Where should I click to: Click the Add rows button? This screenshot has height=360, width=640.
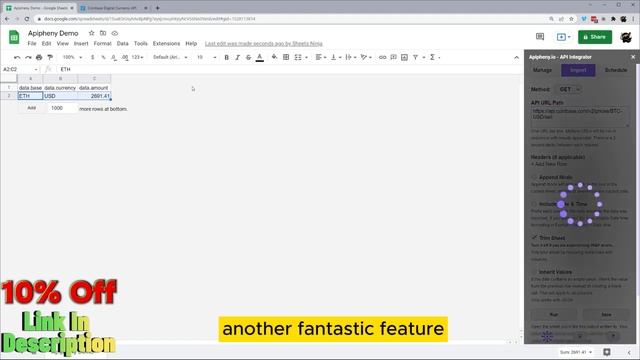(31, 108)
